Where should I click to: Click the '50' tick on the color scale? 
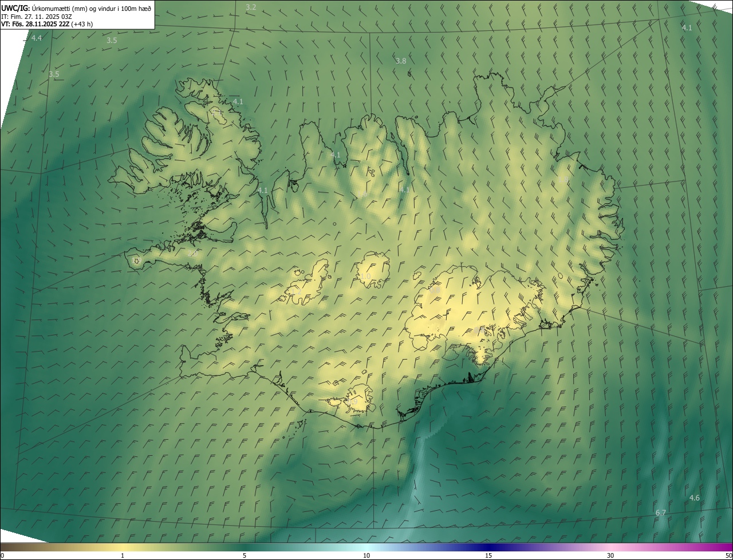coord(728,555)
